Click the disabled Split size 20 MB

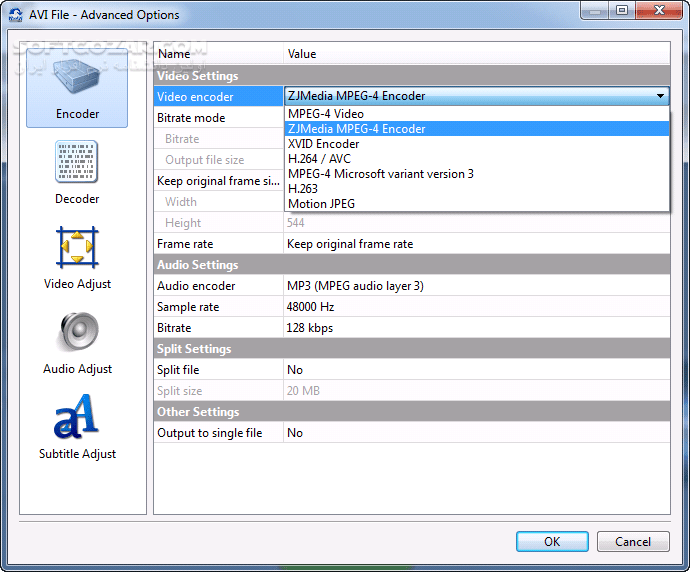[x=477, y=391]
